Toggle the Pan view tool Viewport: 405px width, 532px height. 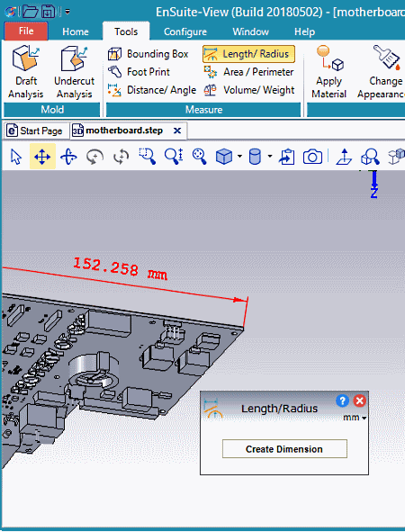[42, 157]
